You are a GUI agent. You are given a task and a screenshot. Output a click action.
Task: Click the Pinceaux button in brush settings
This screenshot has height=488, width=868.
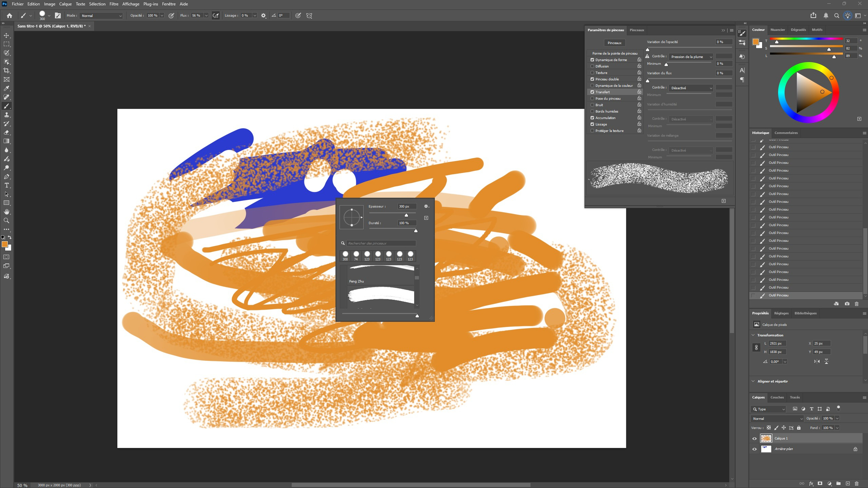(x=614, y=43)
